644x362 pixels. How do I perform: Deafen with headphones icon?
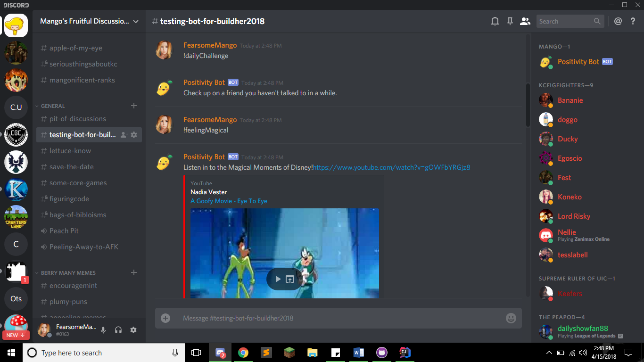point(118,330)
